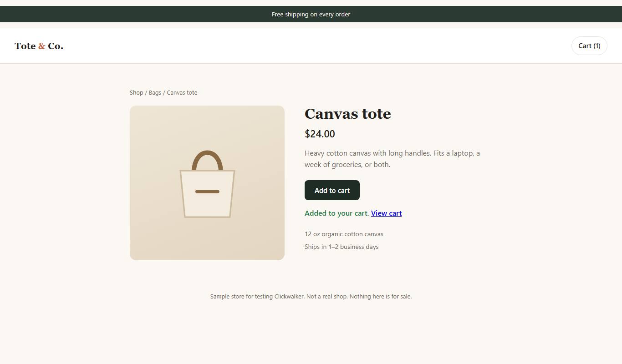The width and height of the screenshot is (622, 364).
Task: Click the 'Heavy cotton canvas' product description
Action: pos(393,159)
